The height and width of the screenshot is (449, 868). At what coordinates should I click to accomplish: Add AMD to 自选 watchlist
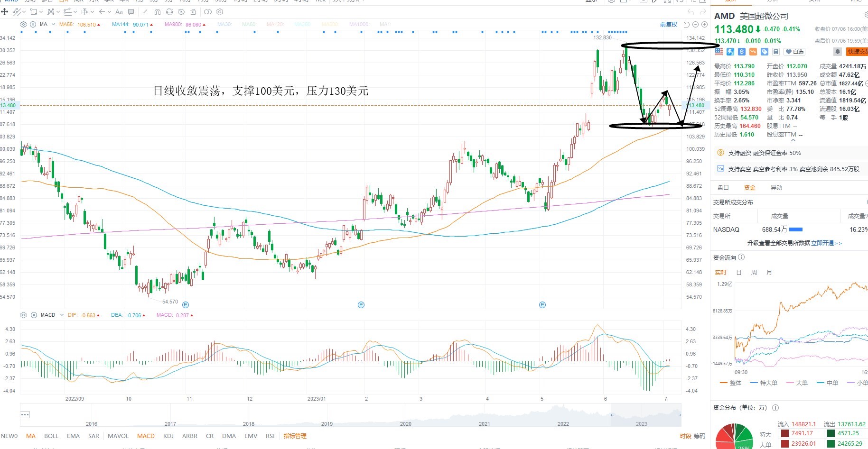tap(795, 51)
